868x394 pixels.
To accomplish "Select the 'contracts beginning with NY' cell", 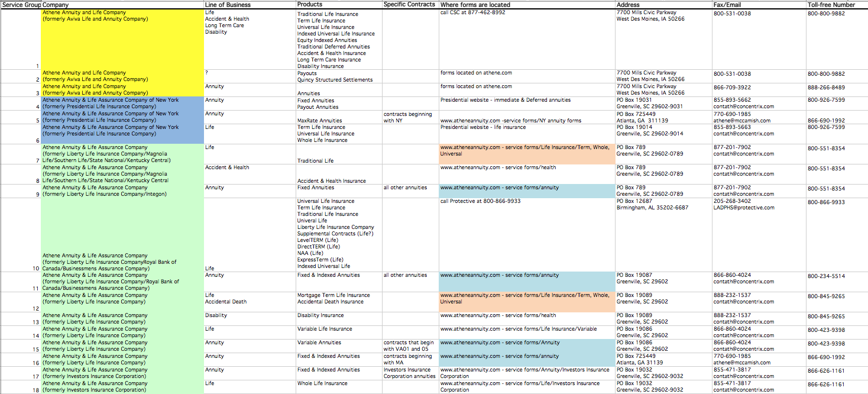I will click(410, 117).
